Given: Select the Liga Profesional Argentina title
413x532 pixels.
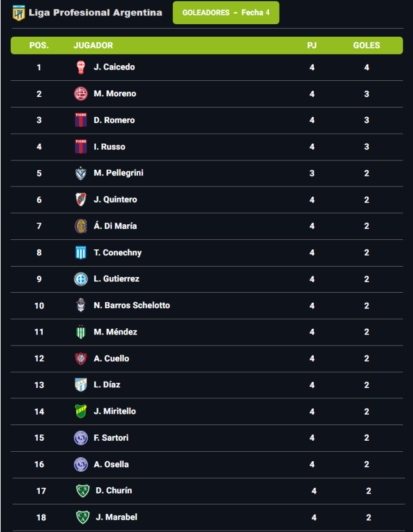Looking at the screenshot, I should 96,12.
